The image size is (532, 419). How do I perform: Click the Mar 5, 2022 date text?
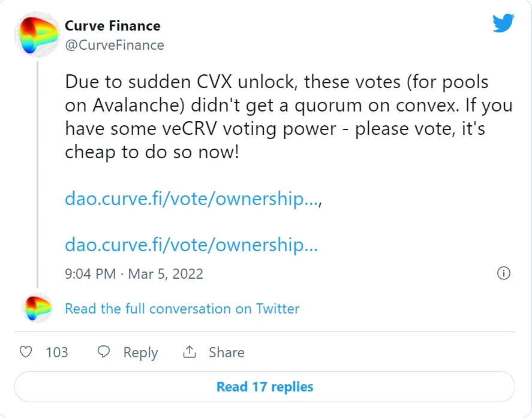pos(166,274)
